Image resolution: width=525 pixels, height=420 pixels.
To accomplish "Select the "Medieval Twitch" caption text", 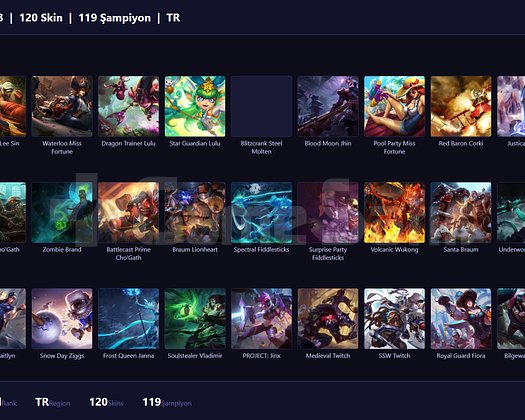I will coord(328,356).
